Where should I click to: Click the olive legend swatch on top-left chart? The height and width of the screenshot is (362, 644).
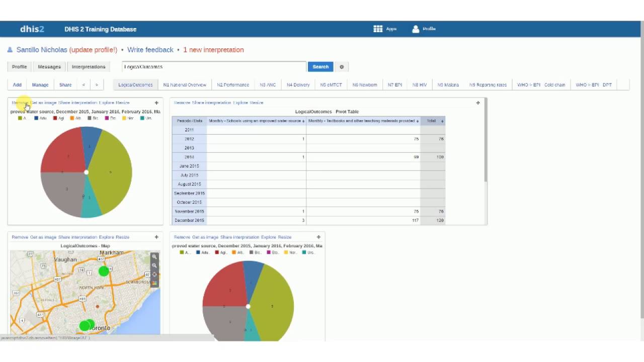tap(20, 118)
